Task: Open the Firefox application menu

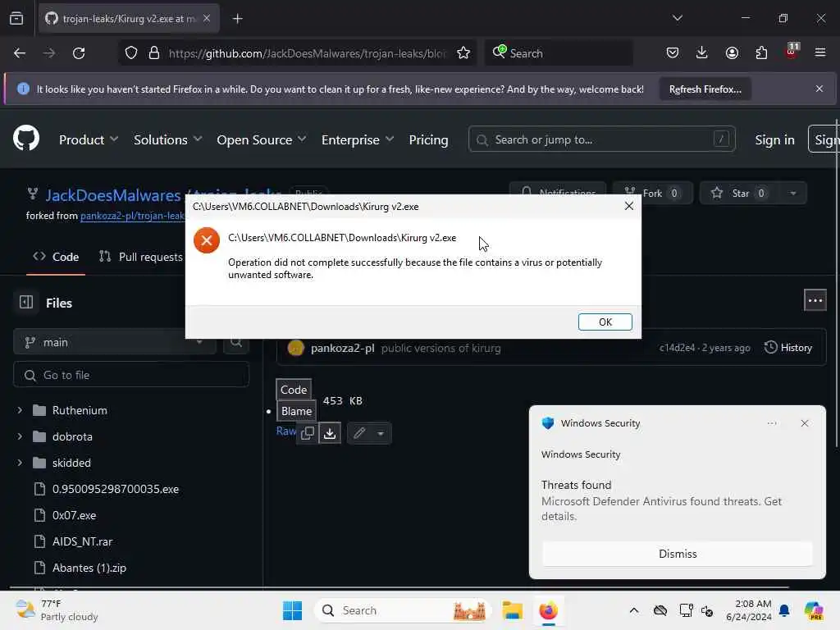Action: pyautogui.click(x=819, y=53)
